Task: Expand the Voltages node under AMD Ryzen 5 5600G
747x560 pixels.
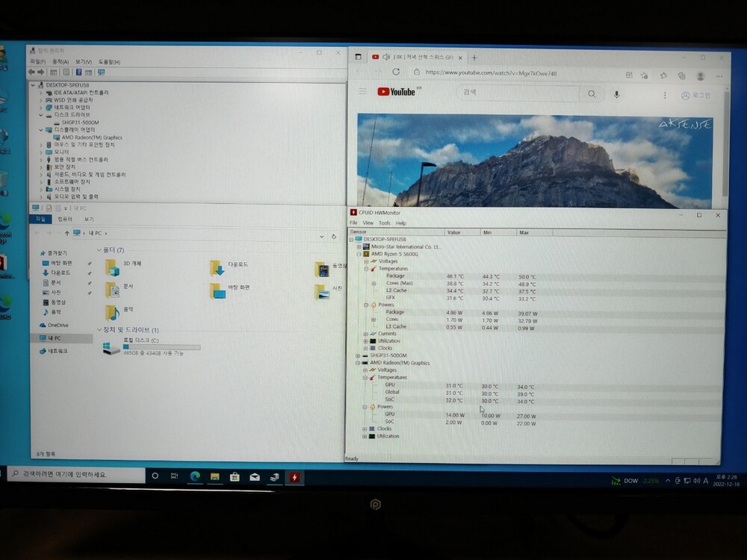Action: click(x=366, y=261)
